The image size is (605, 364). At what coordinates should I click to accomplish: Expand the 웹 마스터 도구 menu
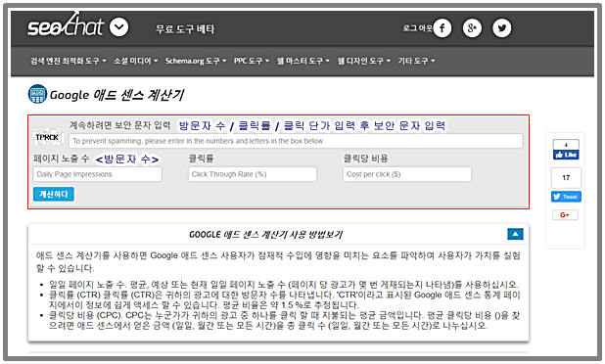[x=302, y=61]
